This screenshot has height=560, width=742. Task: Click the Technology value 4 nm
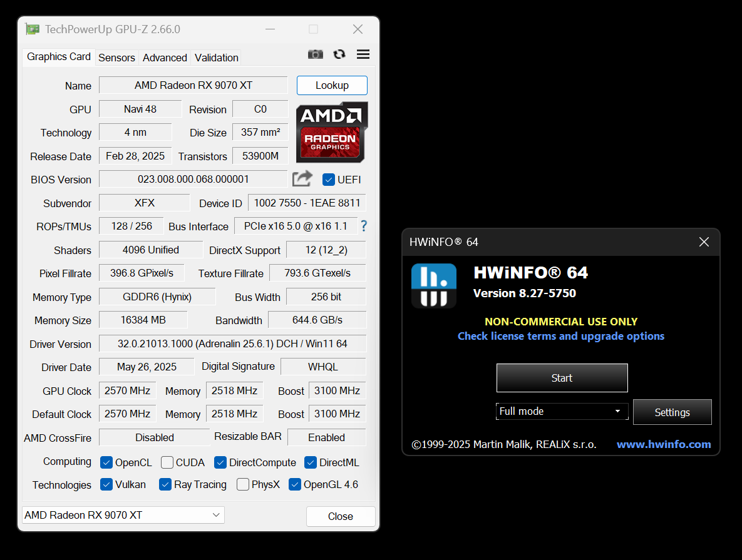135,133
